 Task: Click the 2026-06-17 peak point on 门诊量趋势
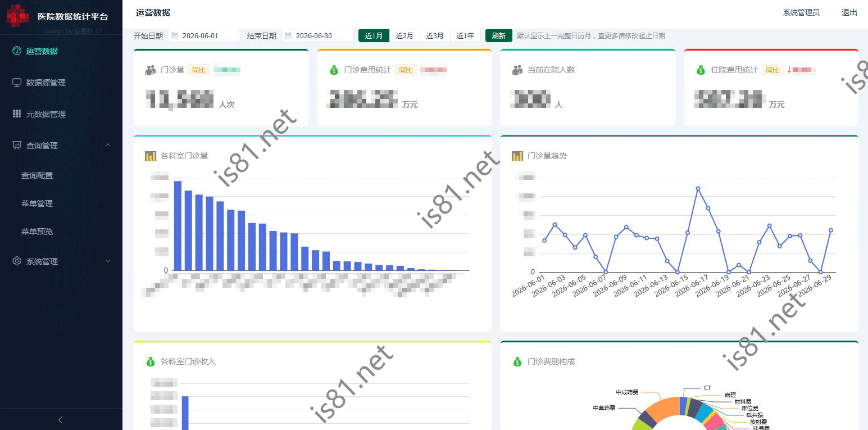[x=698, y=189]
